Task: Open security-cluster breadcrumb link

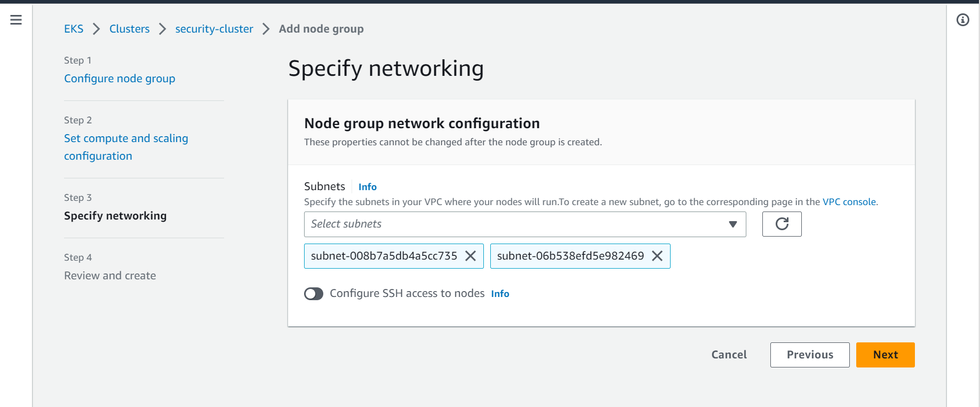Action: [214, 29]
